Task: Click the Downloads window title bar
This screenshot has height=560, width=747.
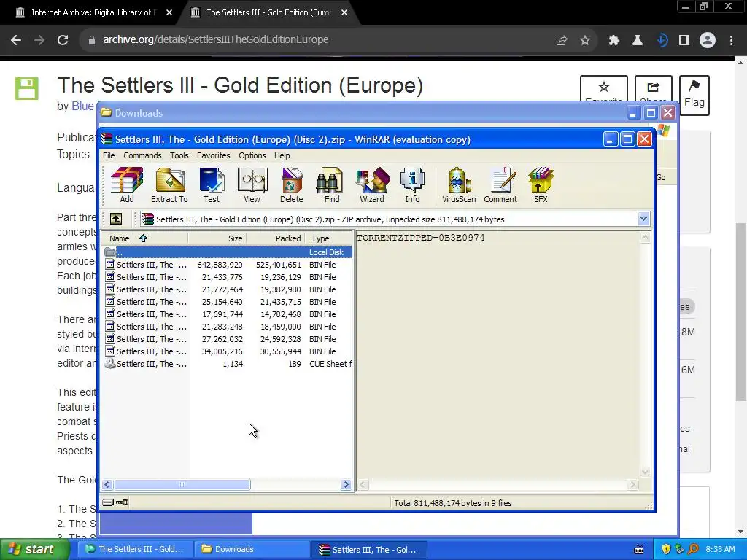Action: pyautogui.click(x=362, y=113)
